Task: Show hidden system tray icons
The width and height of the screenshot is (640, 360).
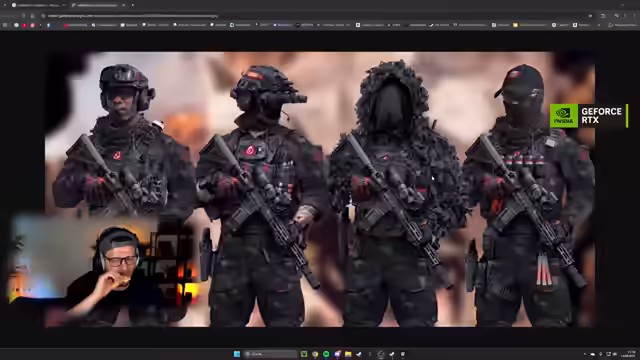Action: [585, 354]
